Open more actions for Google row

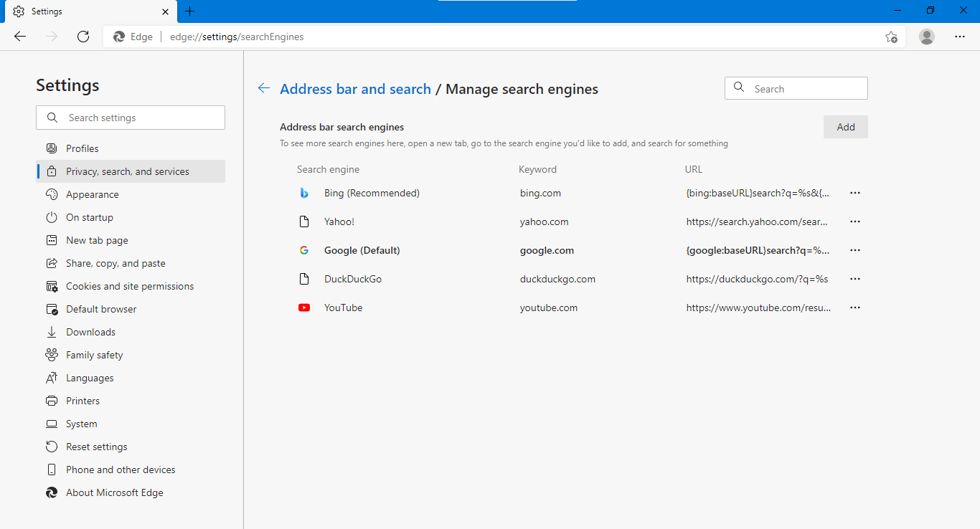854,250
